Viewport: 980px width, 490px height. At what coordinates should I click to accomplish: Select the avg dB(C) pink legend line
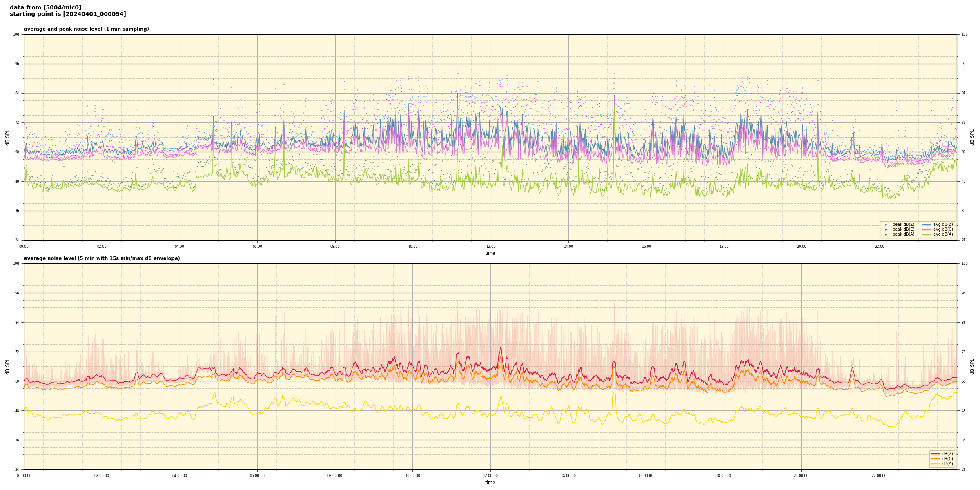[x=927, y=229]
